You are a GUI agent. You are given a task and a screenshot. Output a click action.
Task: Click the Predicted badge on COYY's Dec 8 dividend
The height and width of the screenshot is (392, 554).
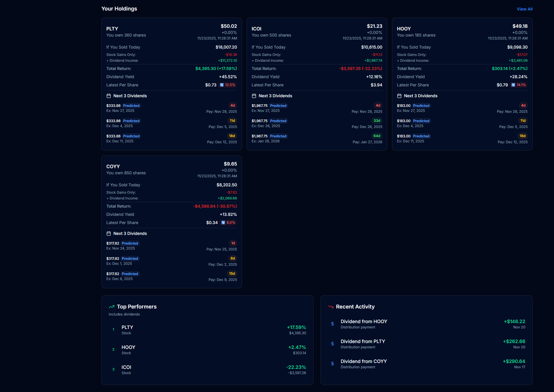pyautogui.click(x=130, y=274)
